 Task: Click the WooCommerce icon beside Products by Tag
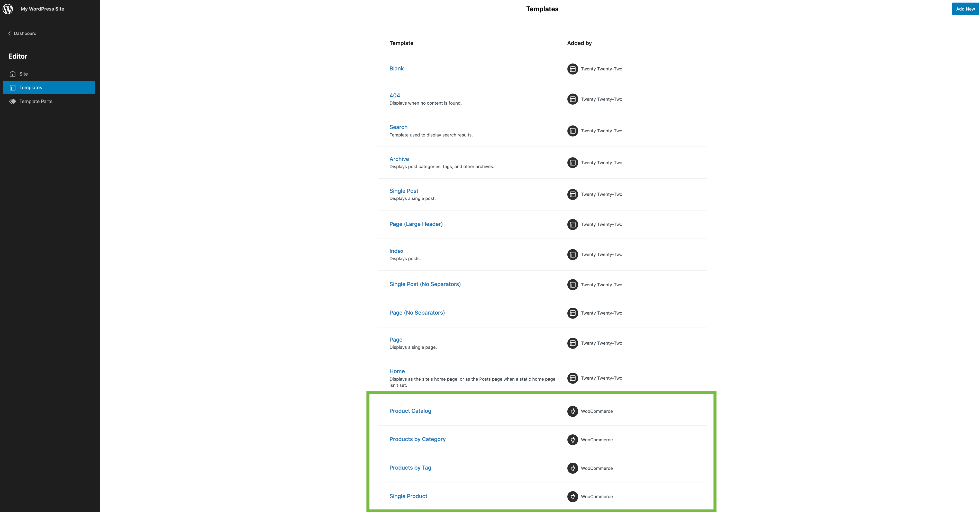click(x=573, y=468)
